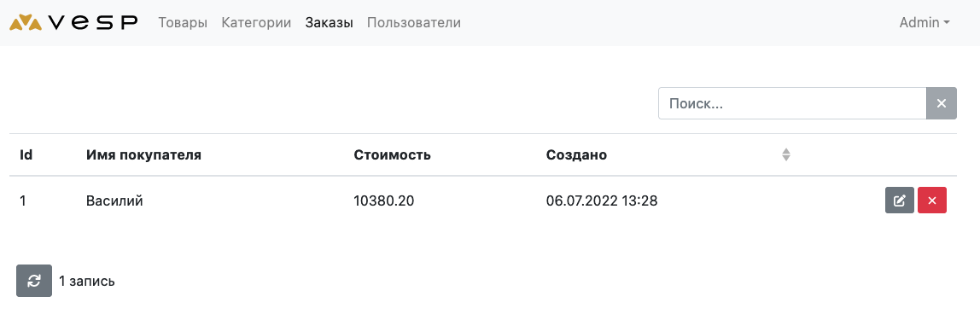Edit the order from Василий
This screenshot has height=314, width=980.
click(x=900, y=201)
